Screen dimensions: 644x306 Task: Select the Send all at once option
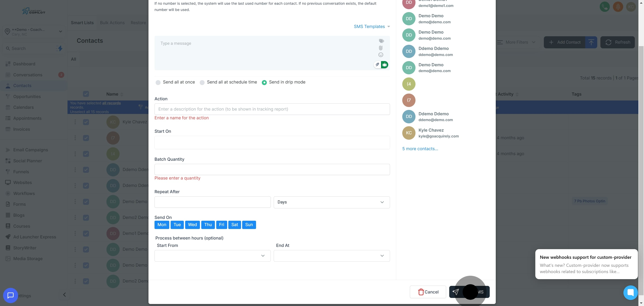point(158,83)
